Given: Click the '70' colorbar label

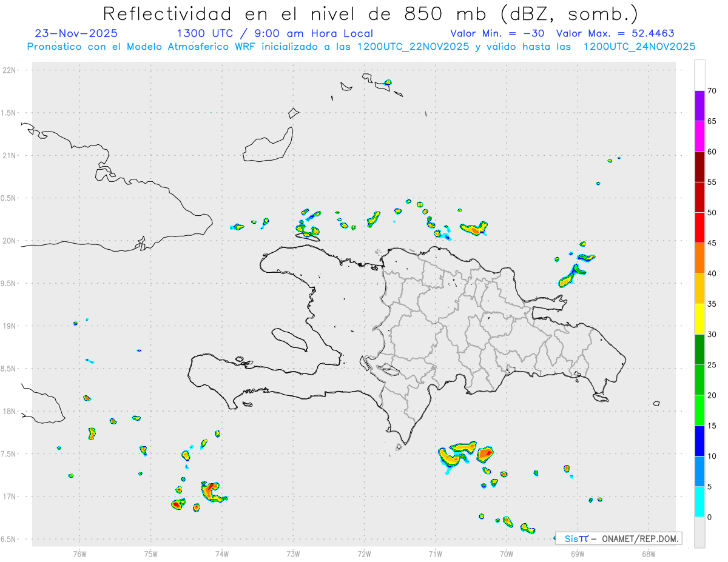Looking at the screenshot, I should point(712,91).
